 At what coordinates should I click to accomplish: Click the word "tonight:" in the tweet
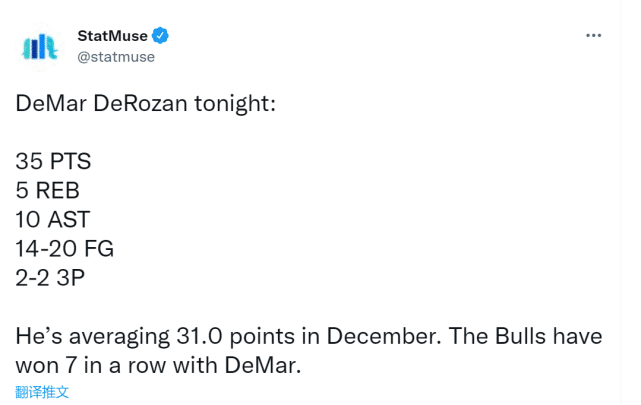click(236, 104)
